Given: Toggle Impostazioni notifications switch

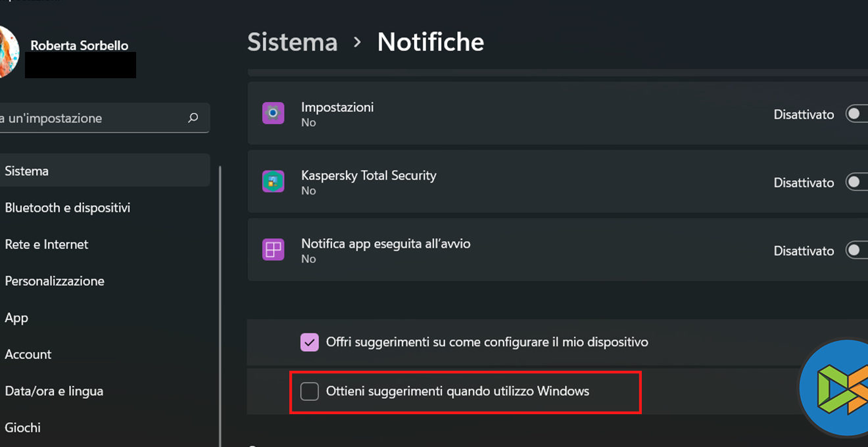Looking at the screenshot, I should coord(856,114).
